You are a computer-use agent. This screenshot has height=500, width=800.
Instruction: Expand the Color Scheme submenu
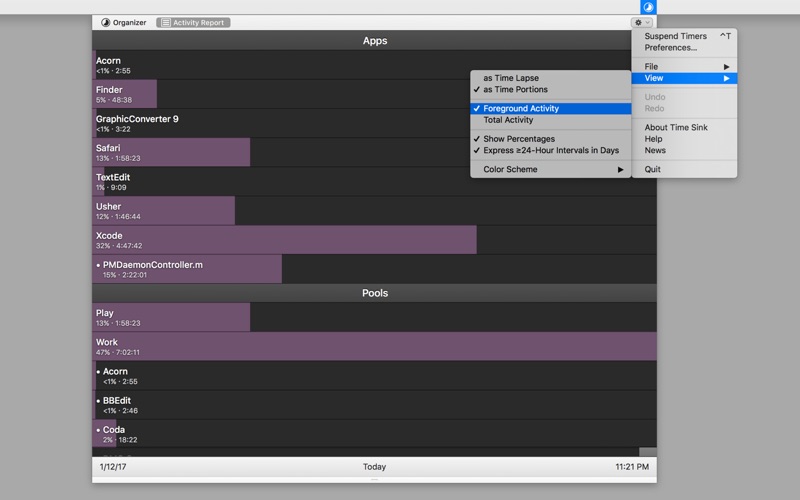pyautogui.click(x=551, y=169)
